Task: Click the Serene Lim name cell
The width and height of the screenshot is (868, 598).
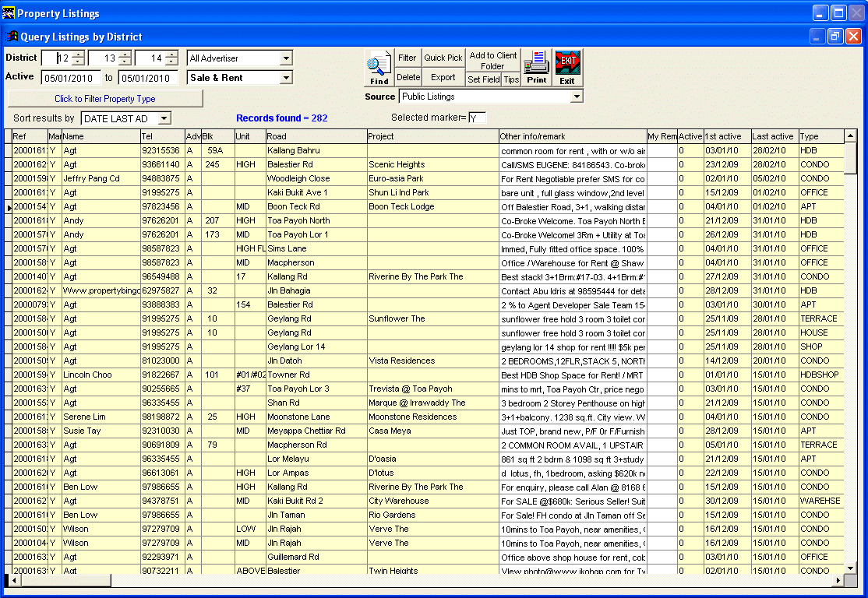Action: click(x=101, y=417)
